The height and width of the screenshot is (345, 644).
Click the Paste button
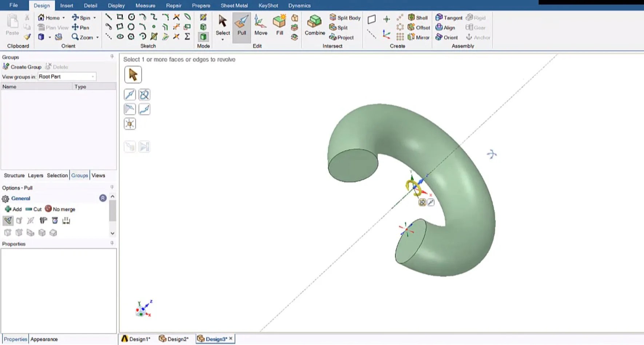pyautogui.click(x=12, y=25)
